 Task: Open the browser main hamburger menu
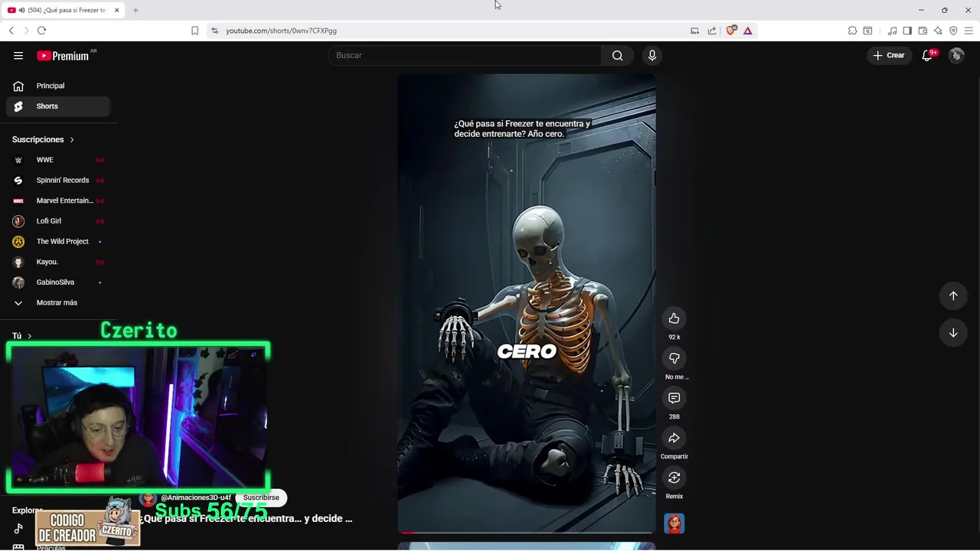(969, 31)
